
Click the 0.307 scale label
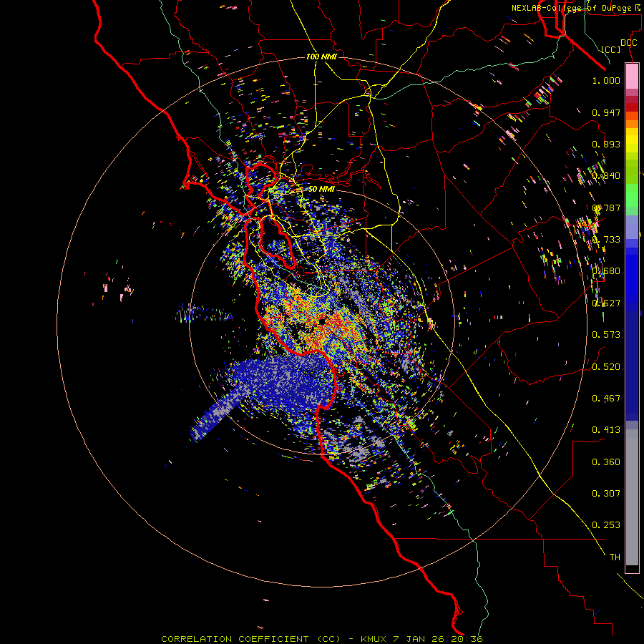(x=606, y=493)
